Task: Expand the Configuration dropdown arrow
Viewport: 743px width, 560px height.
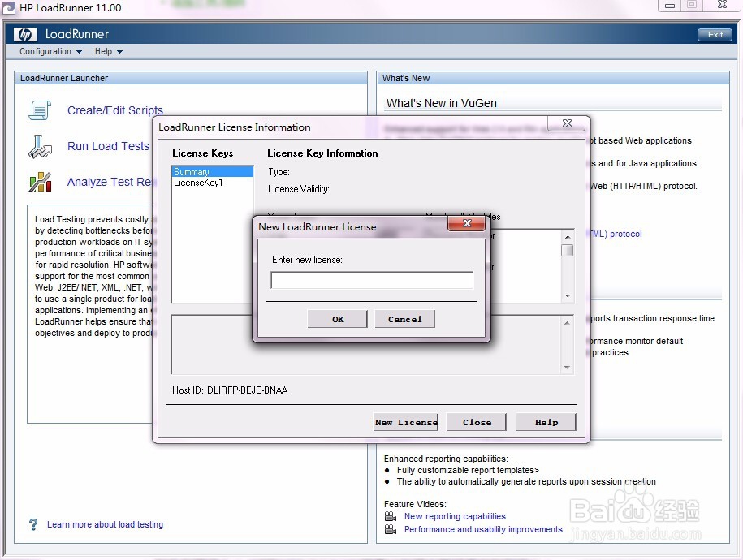Action: pyautogui.click(x=79, y=52)
